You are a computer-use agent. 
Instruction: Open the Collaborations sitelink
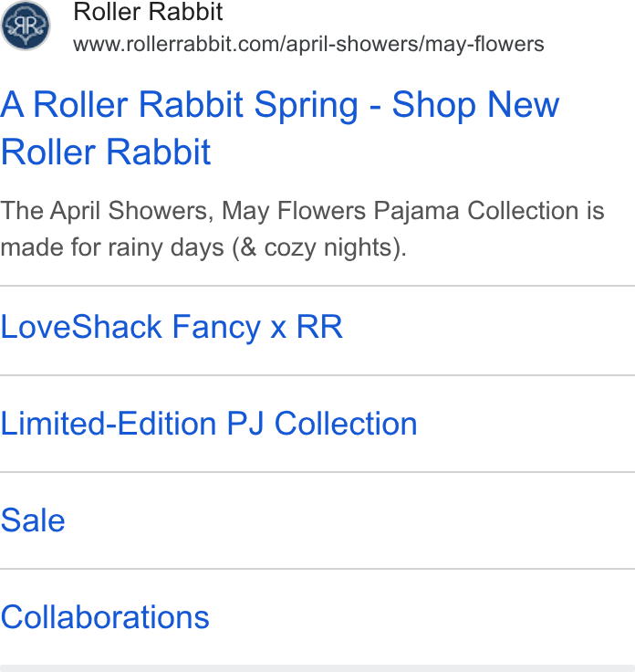[105, 617]
